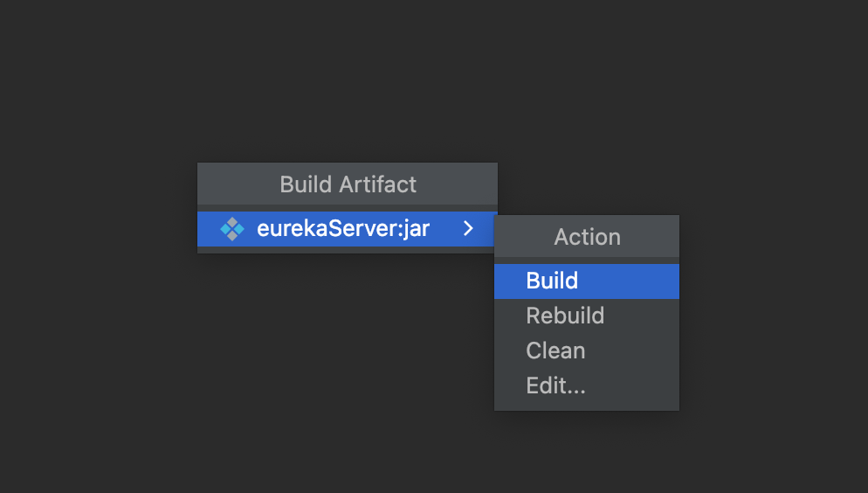Choose Rebuild from the Action list
This screenshot has height=493, width=868.
[x=586, y=316]
